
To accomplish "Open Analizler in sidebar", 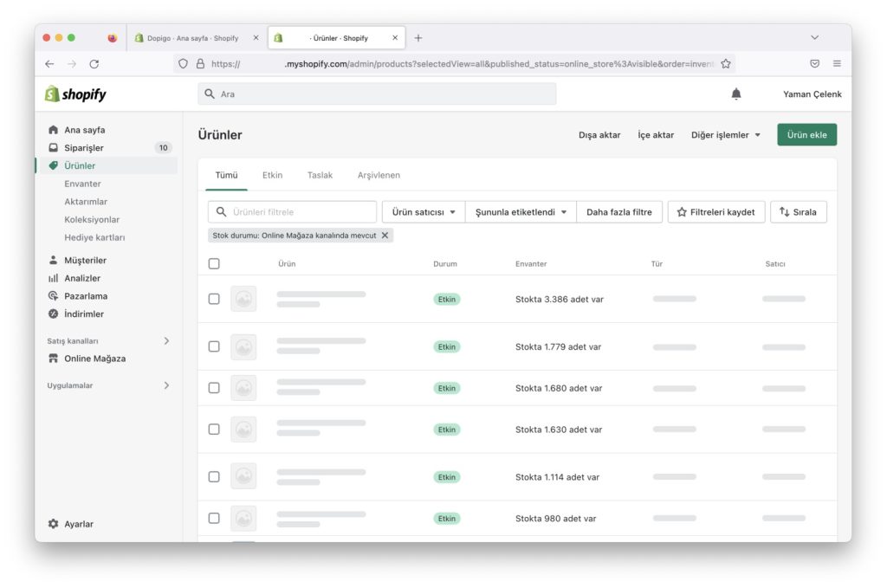I will tap(82, 278).
